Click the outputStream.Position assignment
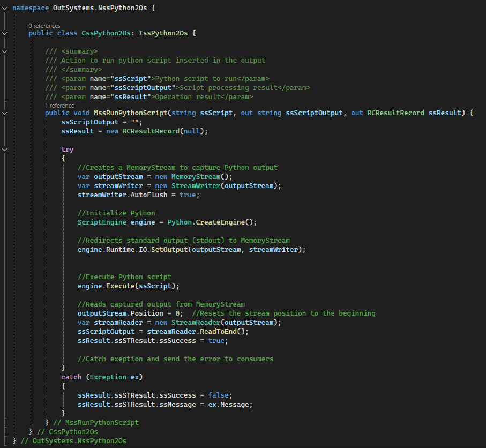This screenshot has height=448, width=486. tap(130, 313)
